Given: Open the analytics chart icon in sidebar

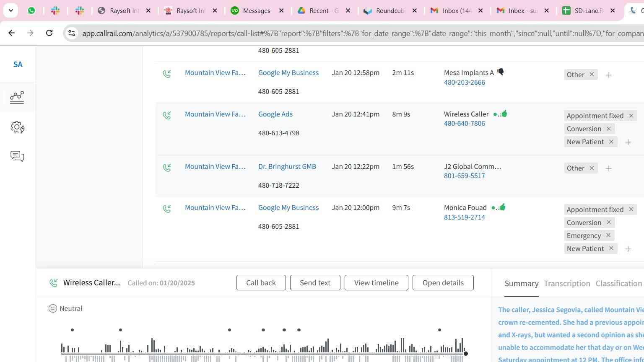Looking at the screenshot, I should point(17,97).
